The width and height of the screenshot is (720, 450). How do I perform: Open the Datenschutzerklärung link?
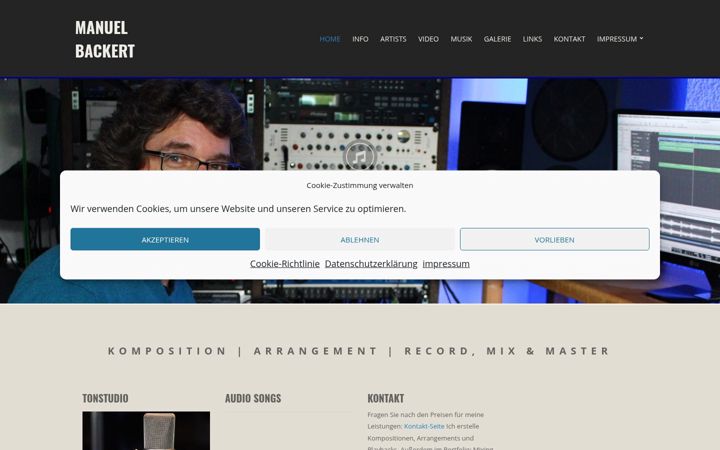coord(371,264)
